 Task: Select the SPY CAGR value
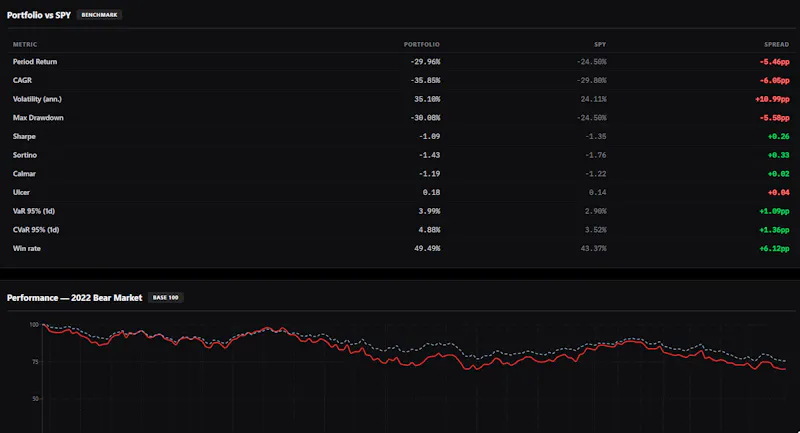tap(592, 80)
